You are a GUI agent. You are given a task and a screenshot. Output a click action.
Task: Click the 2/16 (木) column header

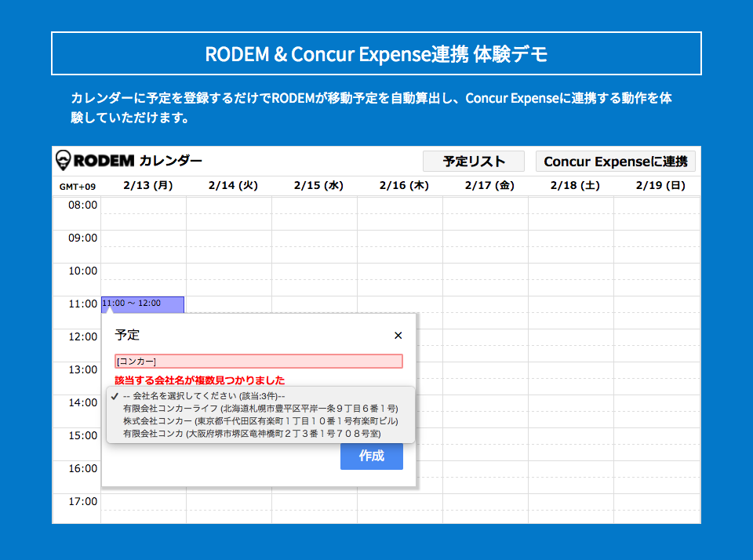coord(405,185)
